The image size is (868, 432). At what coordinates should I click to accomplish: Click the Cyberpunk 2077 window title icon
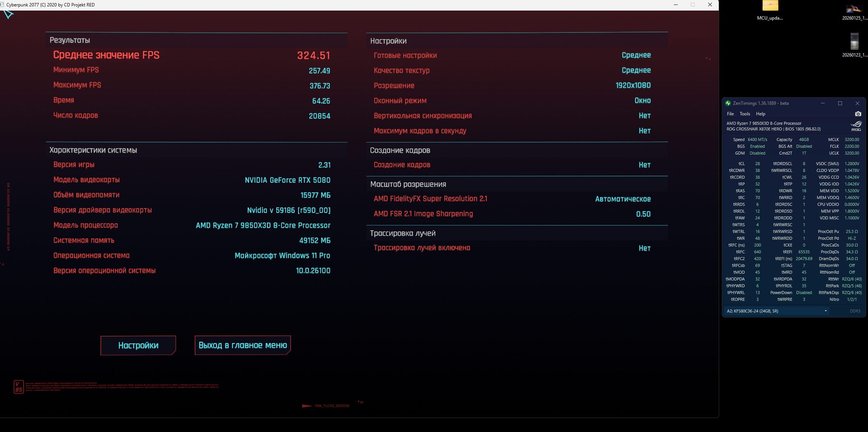[2, 5]
